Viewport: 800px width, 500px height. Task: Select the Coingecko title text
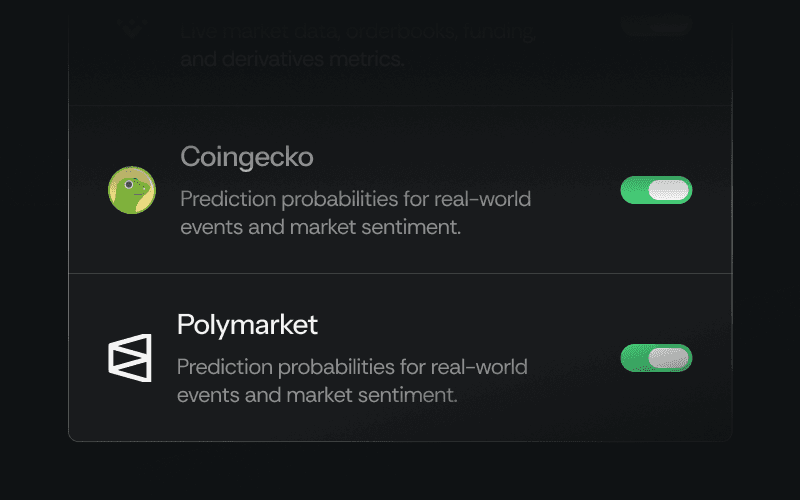247,157
